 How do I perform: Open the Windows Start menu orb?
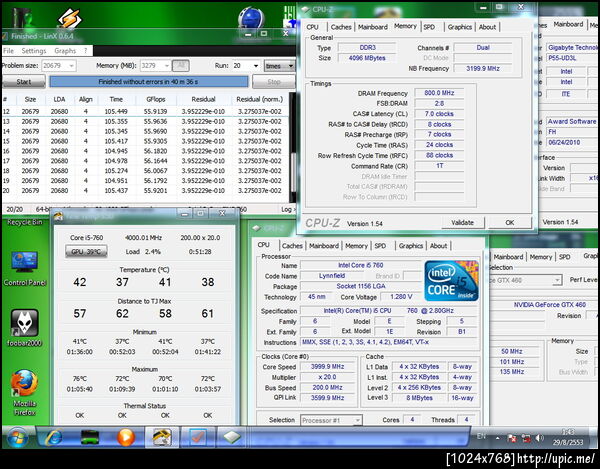click(17, 438)
